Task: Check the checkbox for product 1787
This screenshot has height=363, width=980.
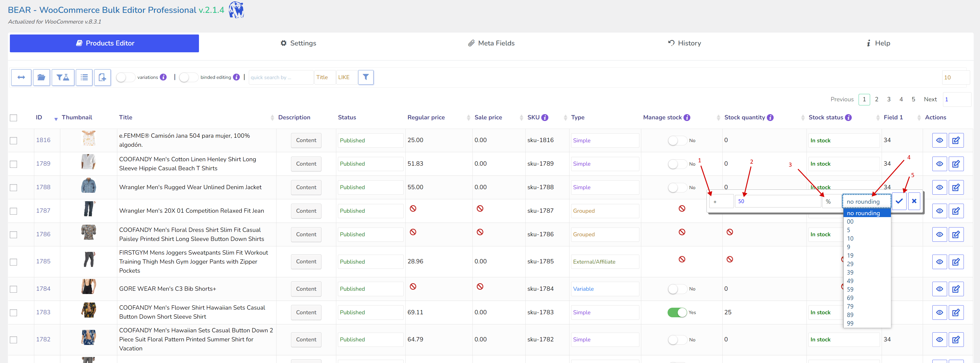Action: click(14, 211)
